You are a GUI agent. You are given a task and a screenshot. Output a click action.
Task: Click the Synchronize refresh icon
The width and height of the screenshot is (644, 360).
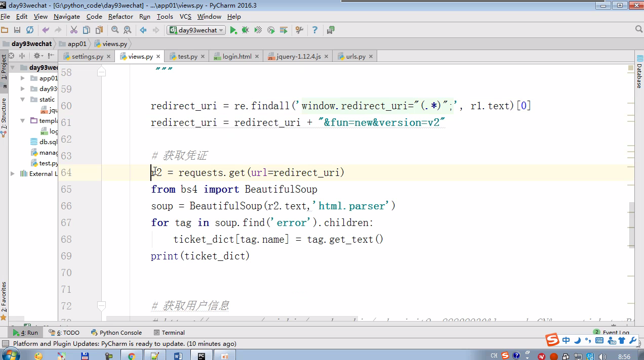[30, 30]
